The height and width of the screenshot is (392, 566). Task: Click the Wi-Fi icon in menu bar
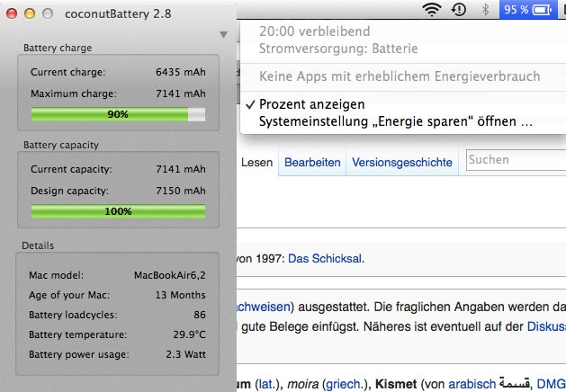tap(432, 10)
